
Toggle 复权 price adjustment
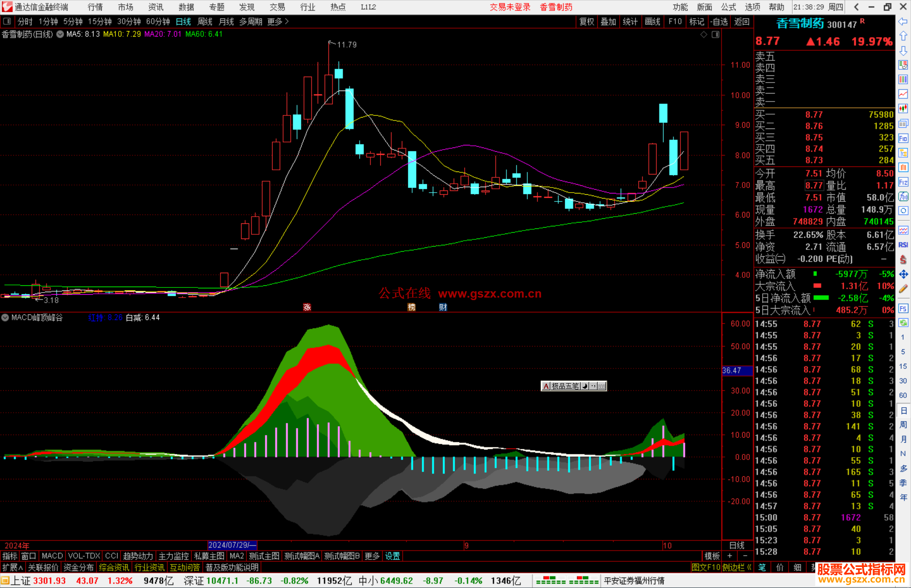pos(587,21)
